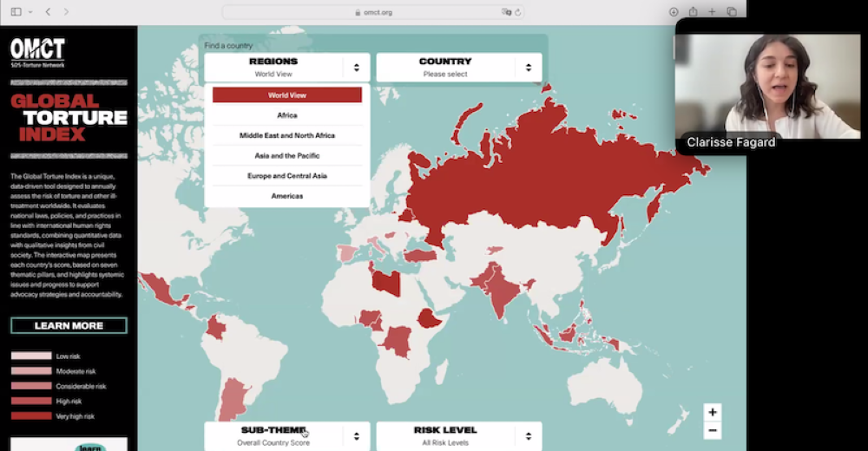Open the Sub-Theme dropdown
The image size is (868, 451).
pos(286,436)
